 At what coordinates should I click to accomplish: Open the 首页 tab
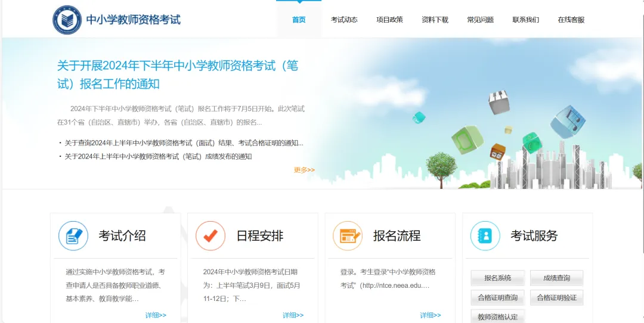pyautogui.click(x=299, y=20)
